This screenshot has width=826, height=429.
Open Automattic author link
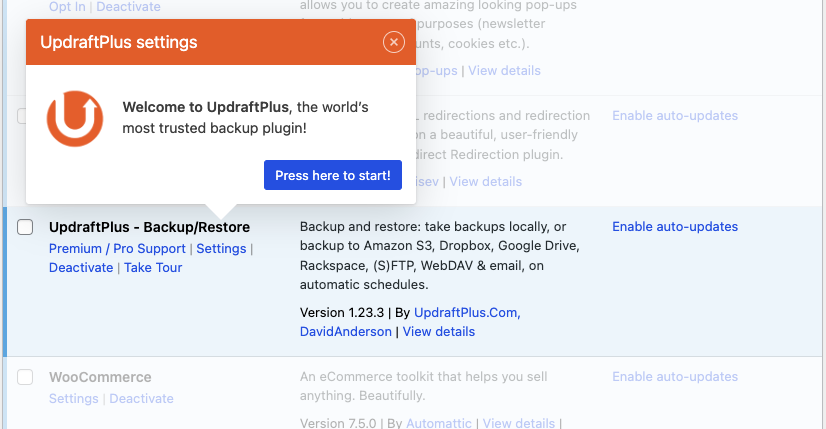click(x=439, y=423)
